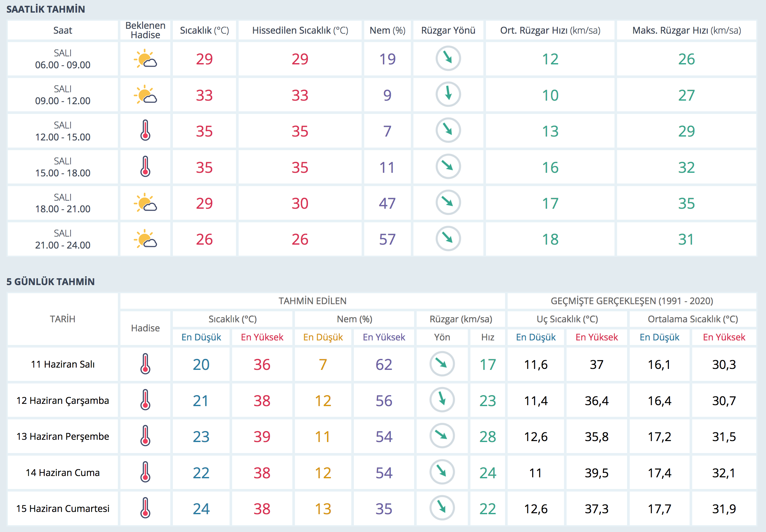Click the thermometer icon for 15 Haziran Cumartesi
The image size is (766, 532).
point(145,508)
